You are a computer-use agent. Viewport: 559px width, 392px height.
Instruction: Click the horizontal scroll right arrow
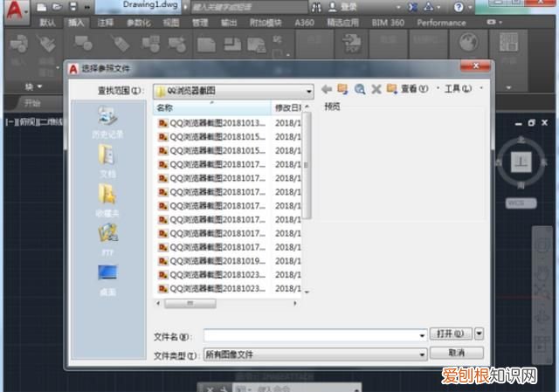tap(295, 303)
